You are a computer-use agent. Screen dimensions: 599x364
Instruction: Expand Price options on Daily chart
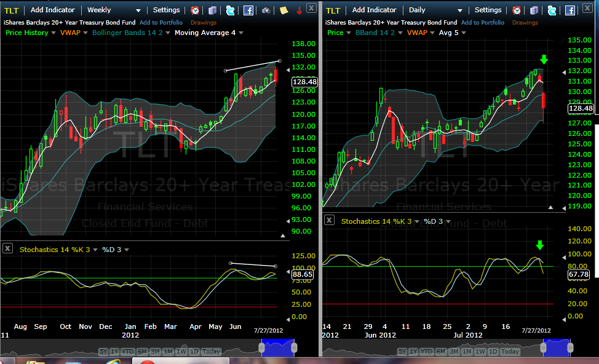point(349,33)
